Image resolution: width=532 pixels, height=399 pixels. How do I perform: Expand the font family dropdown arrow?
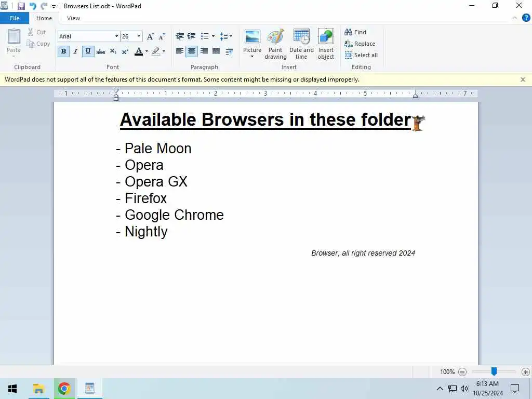pyautogui.click(x=117, y=36)
